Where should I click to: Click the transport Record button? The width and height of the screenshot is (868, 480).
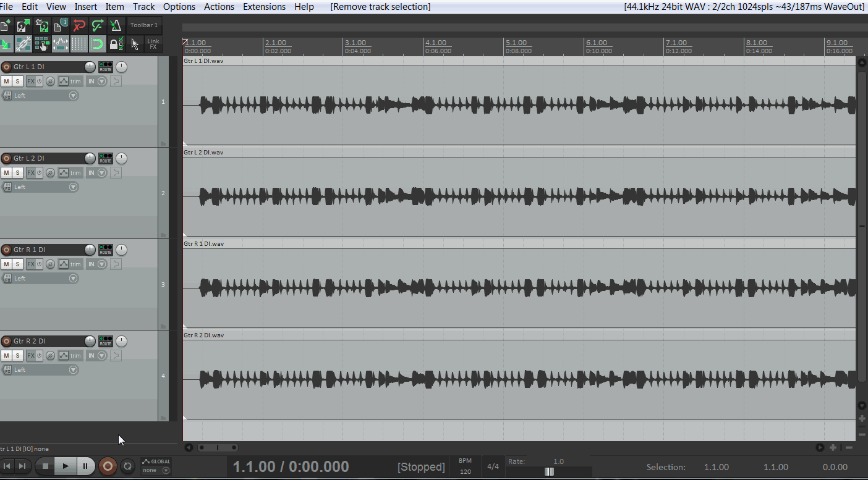point(108,466)
